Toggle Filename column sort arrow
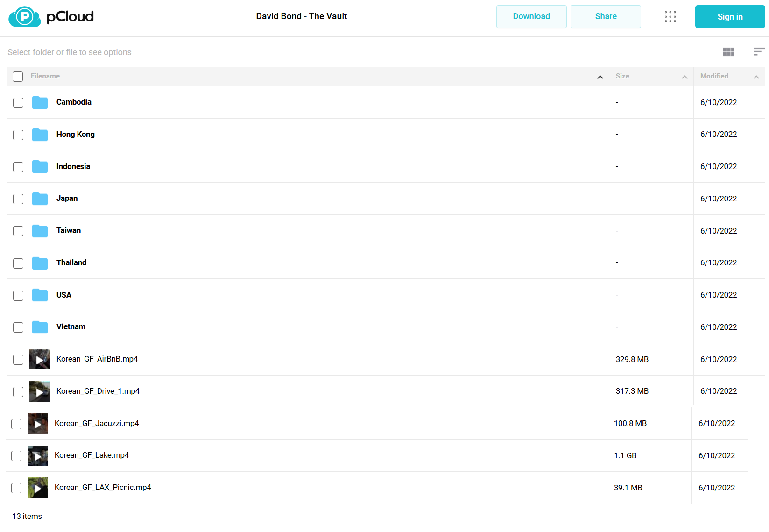 tap(600, 77)
